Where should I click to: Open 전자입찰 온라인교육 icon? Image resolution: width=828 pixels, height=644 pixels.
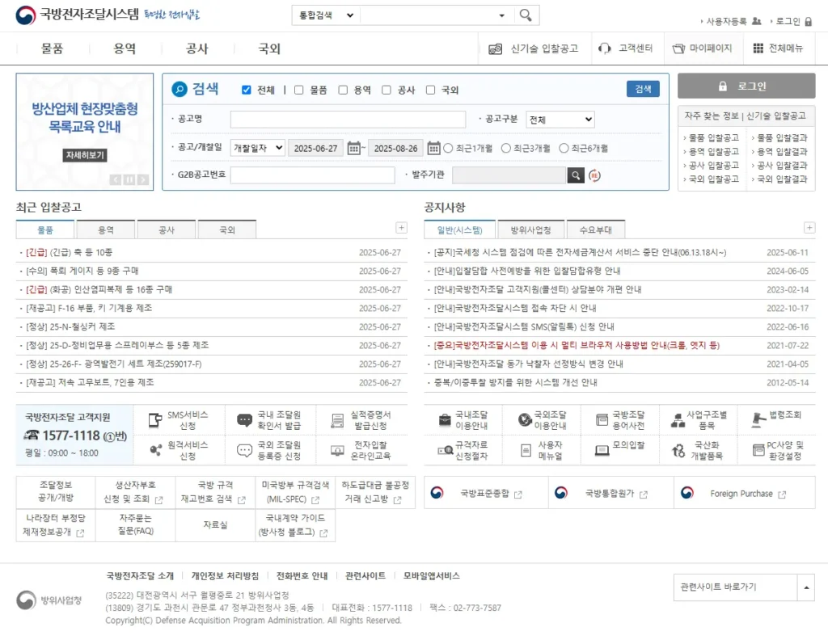tap(337, 450)
